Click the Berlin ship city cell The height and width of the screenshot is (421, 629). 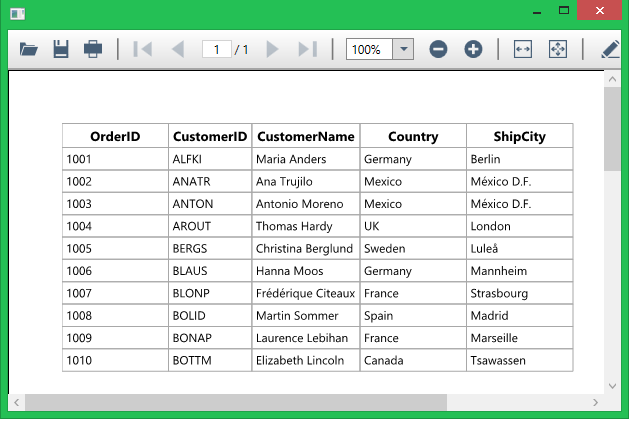[x=519, y=159]
